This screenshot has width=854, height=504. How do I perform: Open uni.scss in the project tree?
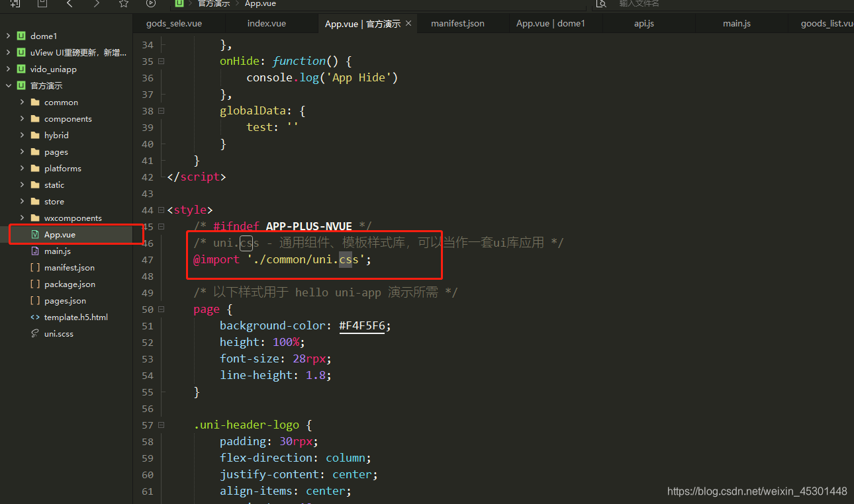(59, 333)
